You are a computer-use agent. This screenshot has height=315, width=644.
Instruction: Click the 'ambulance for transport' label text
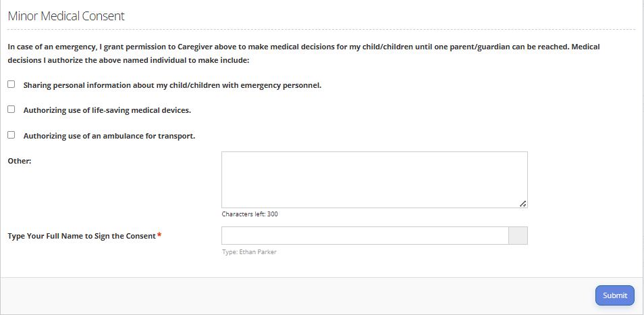[109, 136]
